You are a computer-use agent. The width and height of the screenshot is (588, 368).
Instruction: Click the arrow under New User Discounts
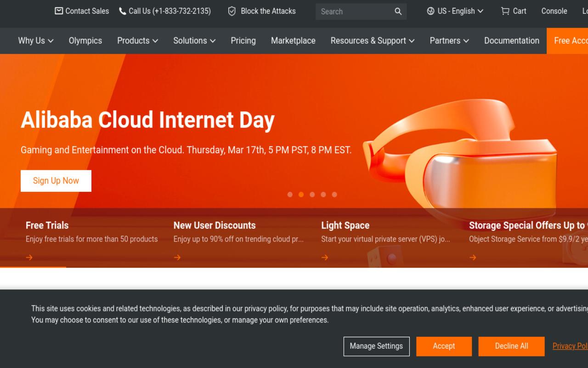[x=177, y=258]
